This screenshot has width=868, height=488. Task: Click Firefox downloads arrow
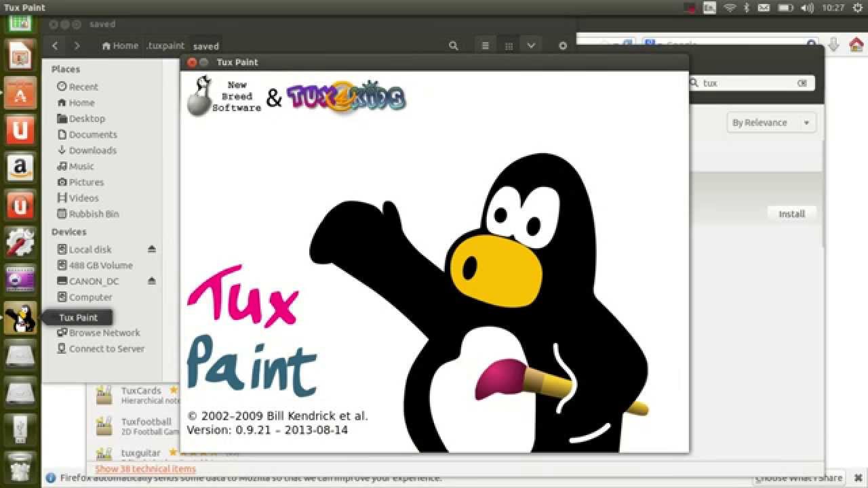834,45
